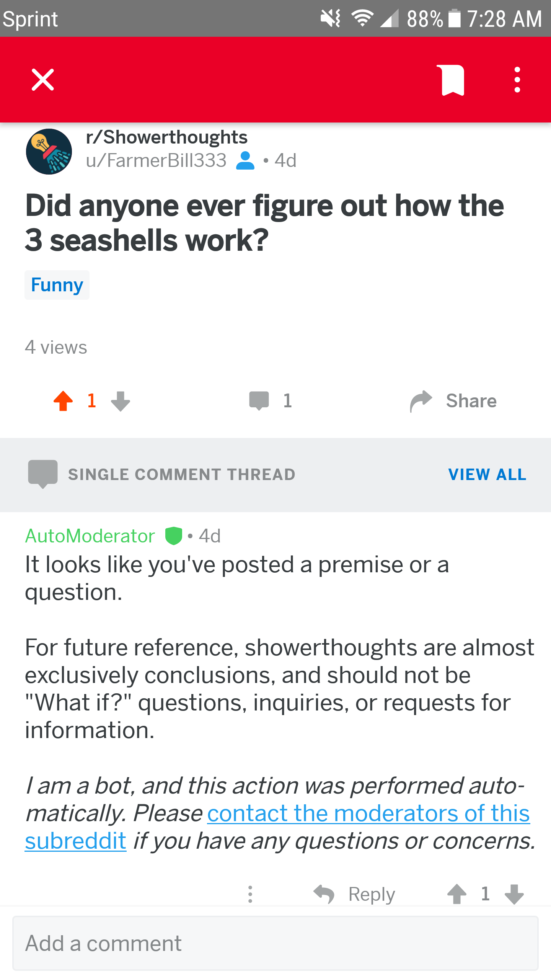Expand all comments with VIEW ALL
This screenshot has width=551, height=980.
(487, 475)
